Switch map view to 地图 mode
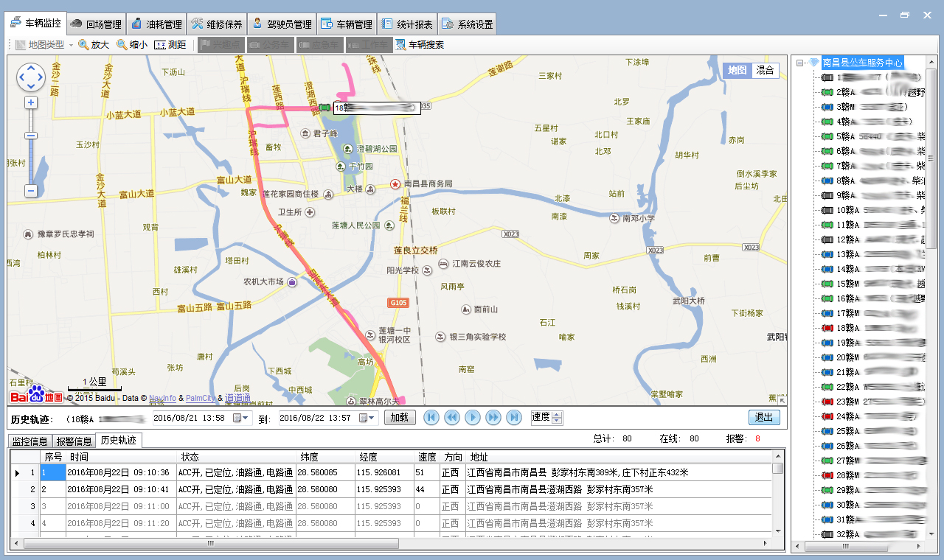 click(x=737, y=71)
